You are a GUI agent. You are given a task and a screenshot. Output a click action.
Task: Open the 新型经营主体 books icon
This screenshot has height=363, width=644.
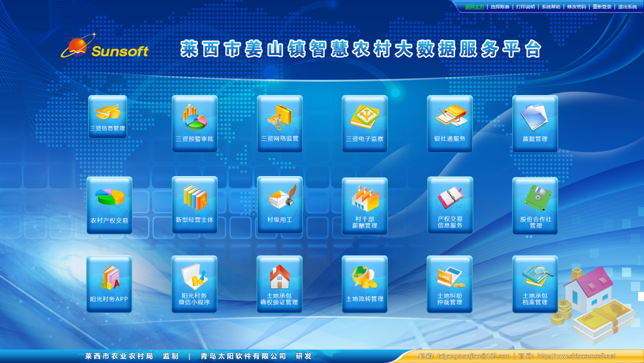[x=194, y=204]
